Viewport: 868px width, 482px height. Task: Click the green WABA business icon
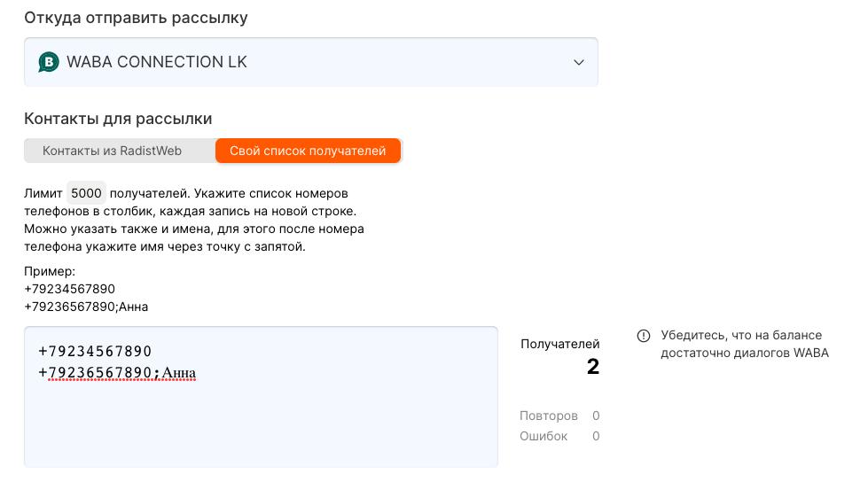tap(49, 62)
